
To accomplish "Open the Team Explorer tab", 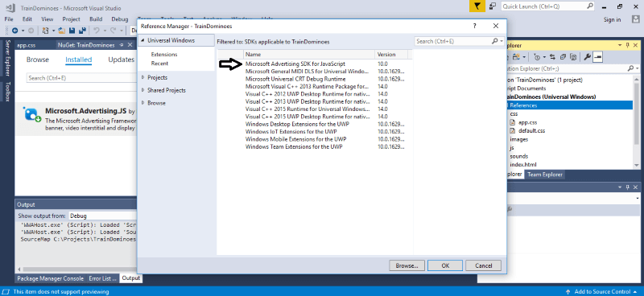I will coord(545,175).
